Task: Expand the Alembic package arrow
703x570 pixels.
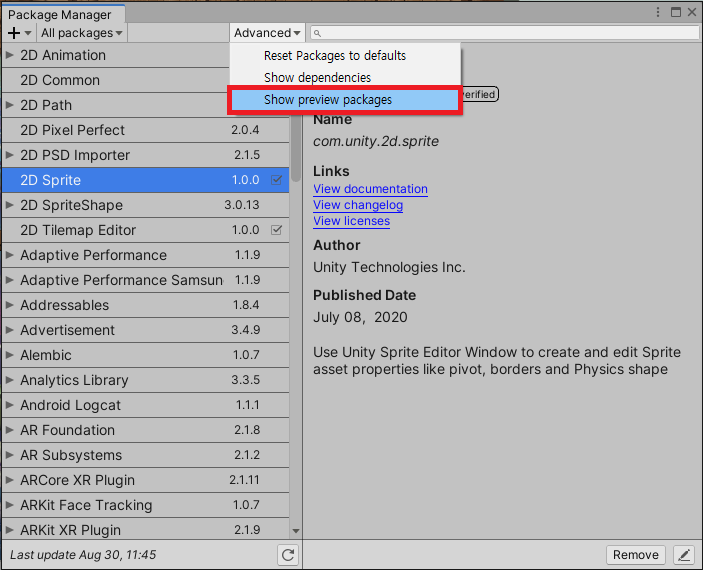Action: 9,355
